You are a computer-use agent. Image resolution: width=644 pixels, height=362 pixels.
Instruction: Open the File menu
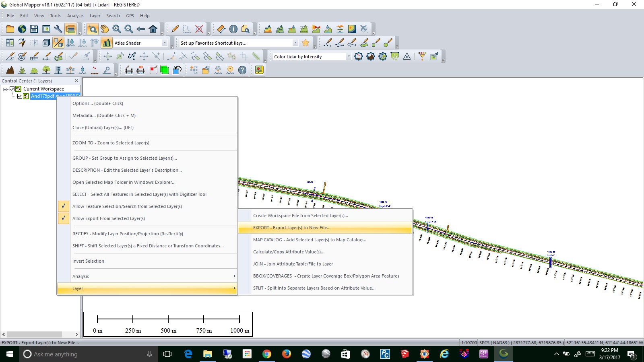10,16
